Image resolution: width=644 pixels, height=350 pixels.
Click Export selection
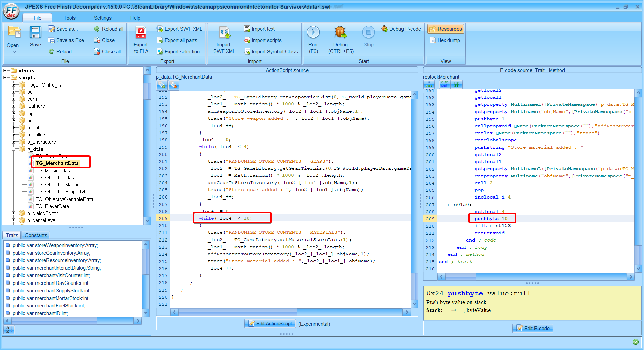(178, 52)
